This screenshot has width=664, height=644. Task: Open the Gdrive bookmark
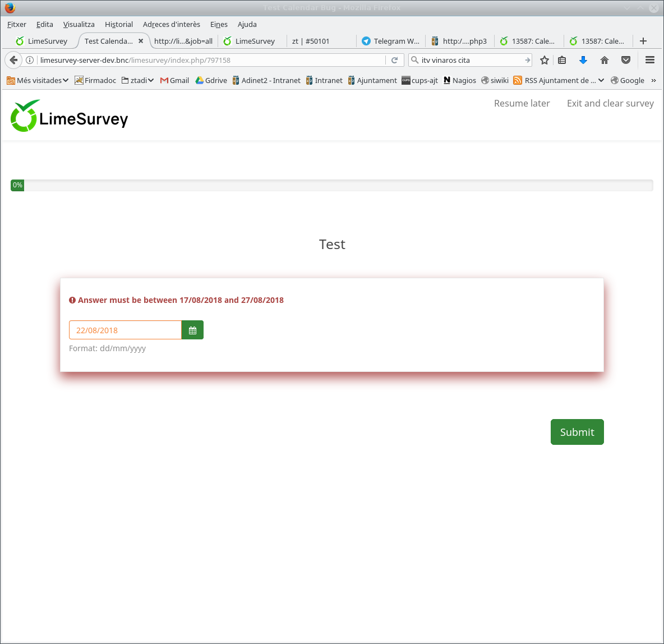pyautogui.click(x=211, y=81)
